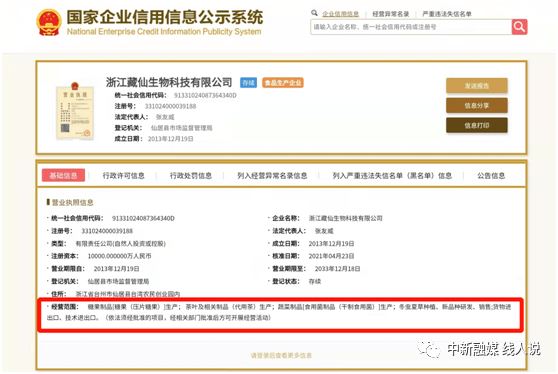
Task: Switch to the 行政处罚信息 tab
Action: [191, 175]
